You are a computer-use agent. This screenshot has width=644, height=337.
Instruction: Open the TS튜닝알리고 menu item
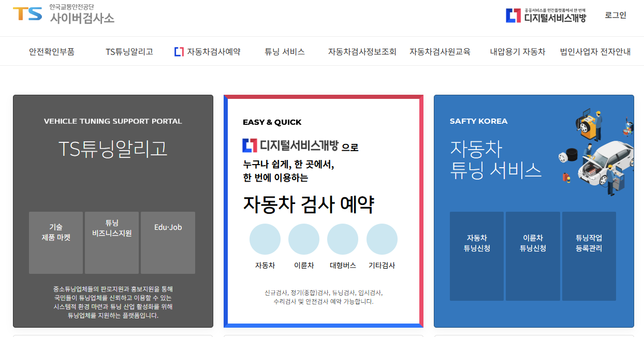point(129,52)
